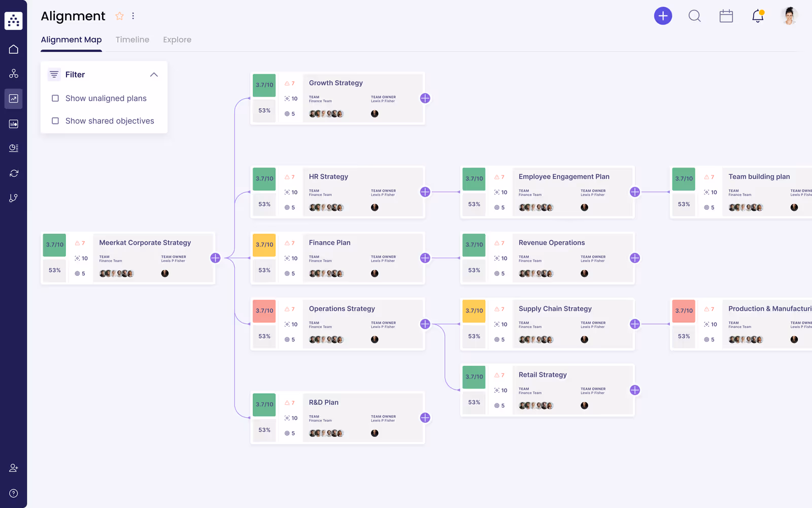
Task: Switch to the Timeline tab
Action: 132,40
